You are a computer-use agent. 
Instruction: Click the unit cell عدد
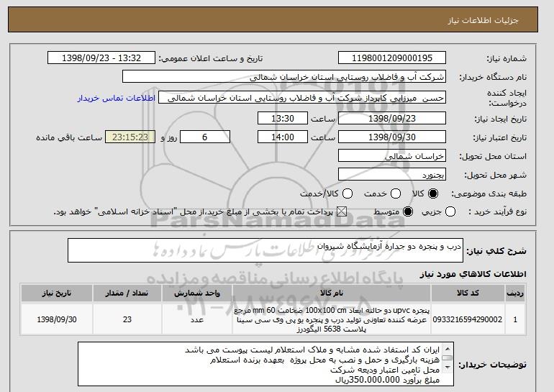pos(197,319)
